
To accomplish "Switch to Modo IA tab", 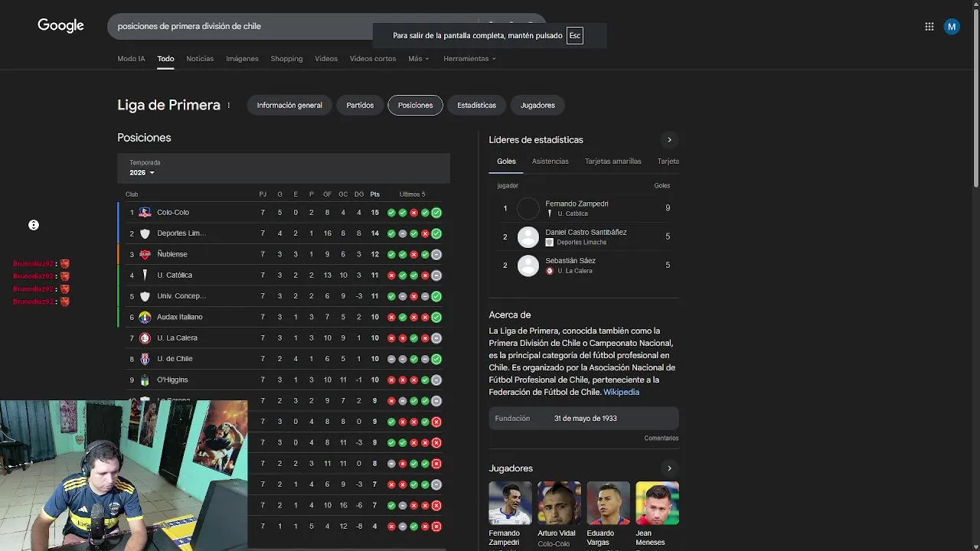I will (131, 59).
